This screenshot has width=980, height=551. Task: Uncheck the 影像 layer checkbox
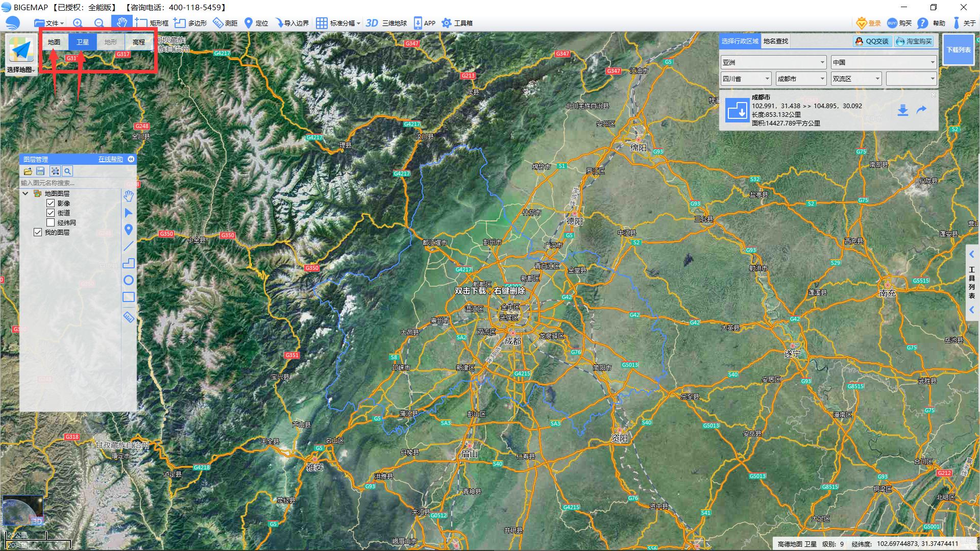click(x=51, y=203)
